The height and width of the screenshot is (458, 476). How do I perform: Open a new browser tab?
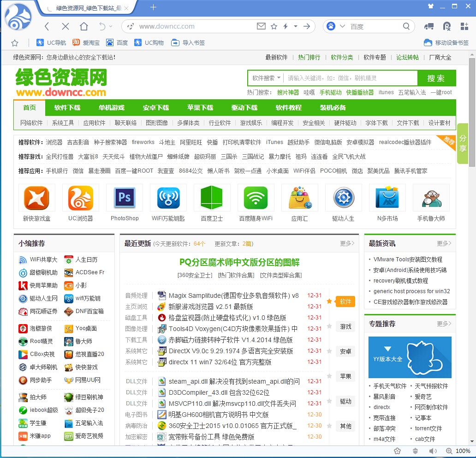point(154,7)
